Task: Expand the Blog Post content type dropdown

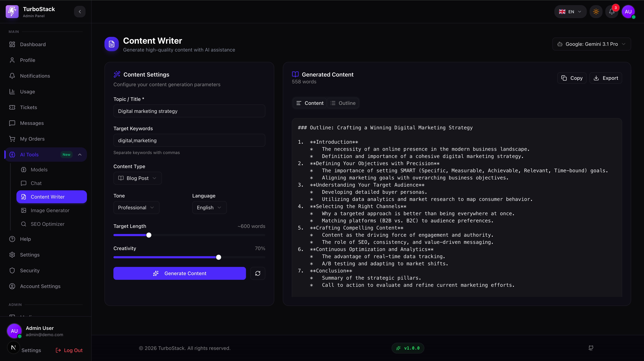Action: pos(138,178)
